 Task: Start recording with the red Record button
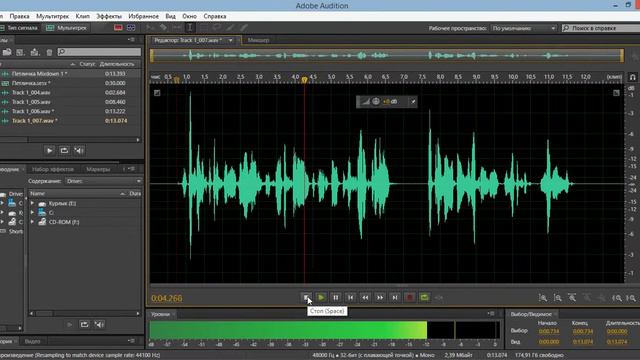tap(410, 298)
